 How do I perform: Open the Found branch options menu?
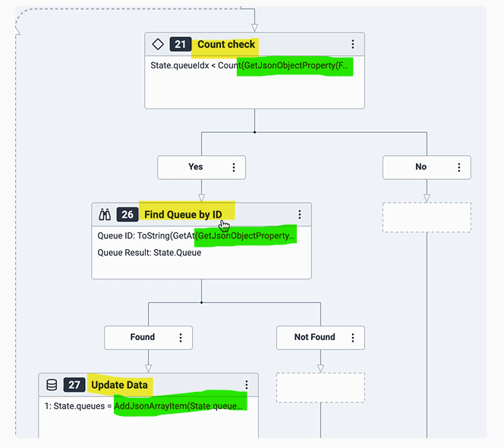181,337
